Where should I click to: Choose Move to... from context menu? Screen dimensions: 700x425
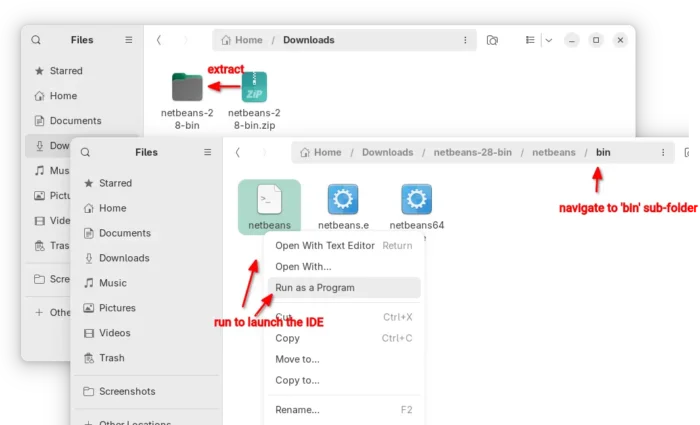(297, 359)
